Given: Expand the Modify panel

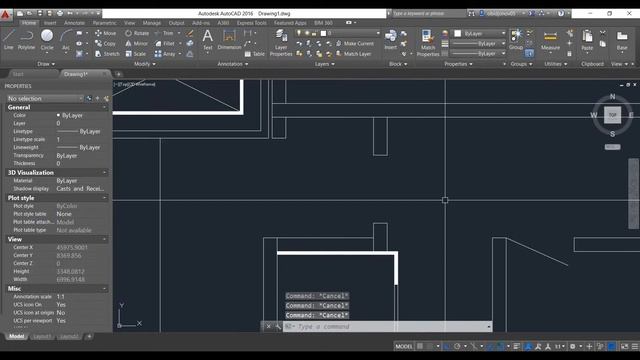Looking at the screenshot, I should [145, 64].
